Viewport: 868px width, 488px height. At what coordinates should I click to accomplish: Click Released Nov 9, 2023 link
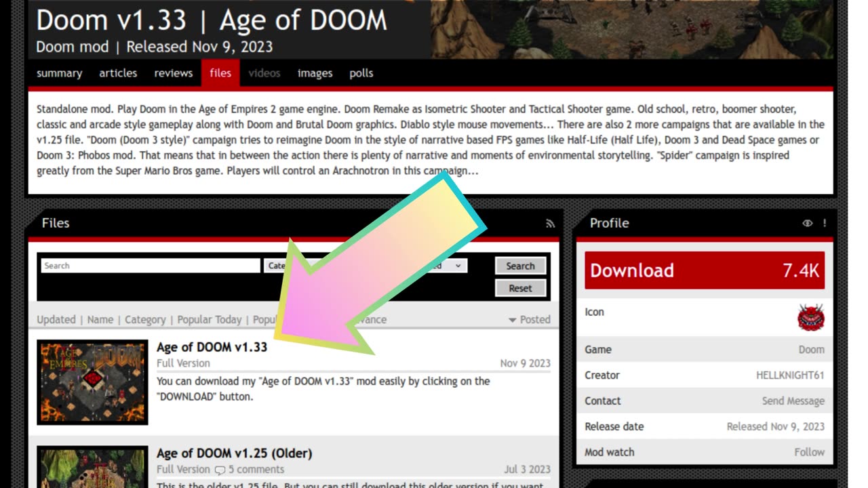click(x=775, y=427)
